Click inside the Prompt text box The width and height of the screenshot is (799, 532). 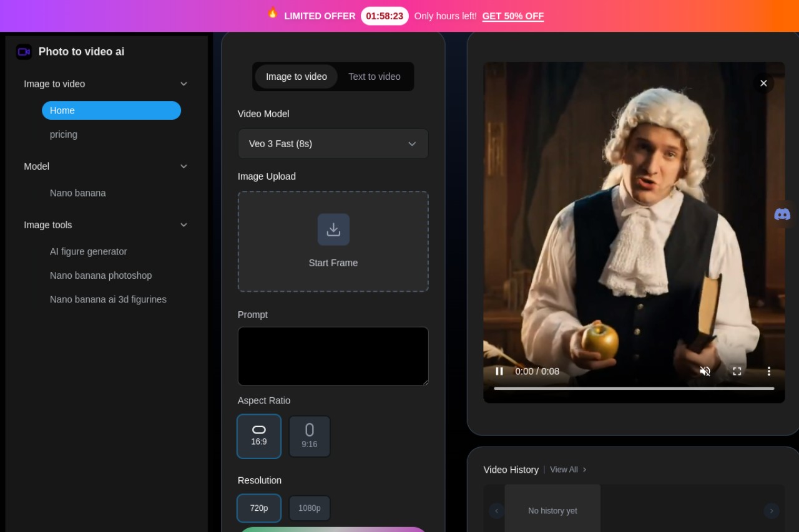333,356
